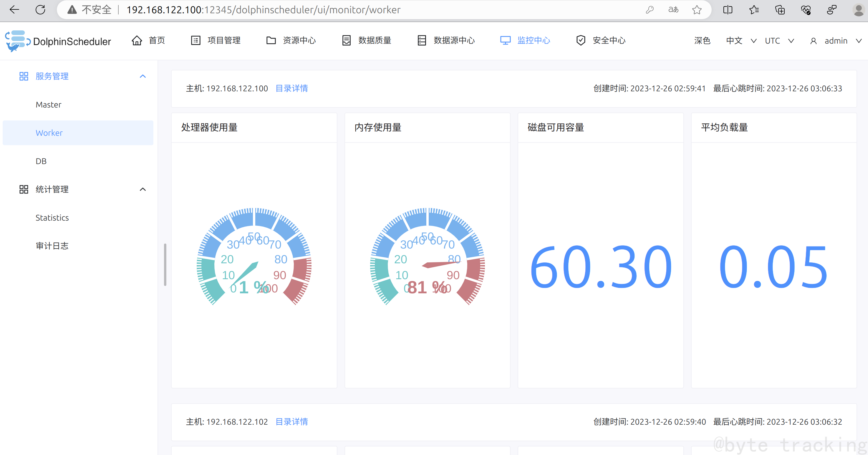
Task: Collapse the 服务管理 section chevron
Action: 143,76
